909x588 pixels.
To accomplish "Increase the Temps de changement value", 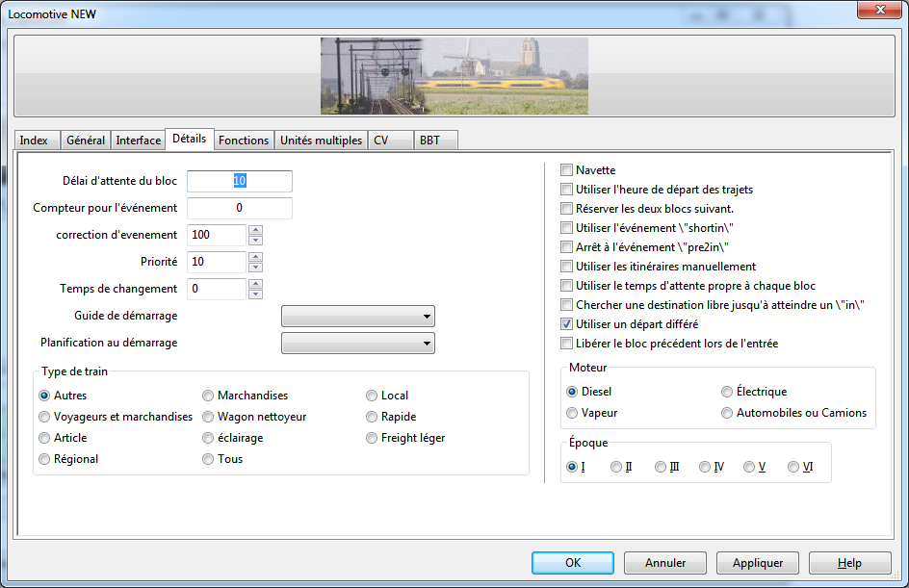I will 255,284.
